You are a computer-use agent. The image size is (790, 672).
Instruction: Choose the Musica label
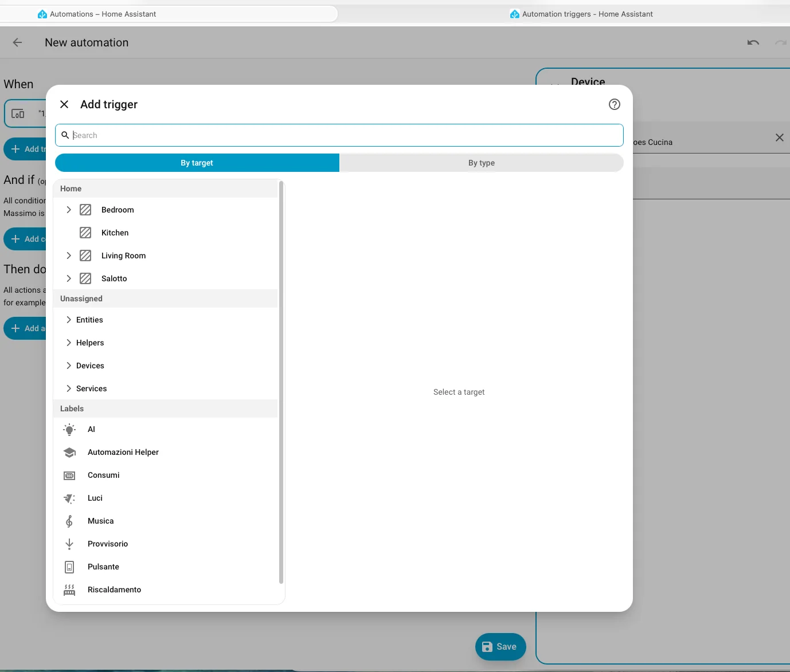(166, 521)
